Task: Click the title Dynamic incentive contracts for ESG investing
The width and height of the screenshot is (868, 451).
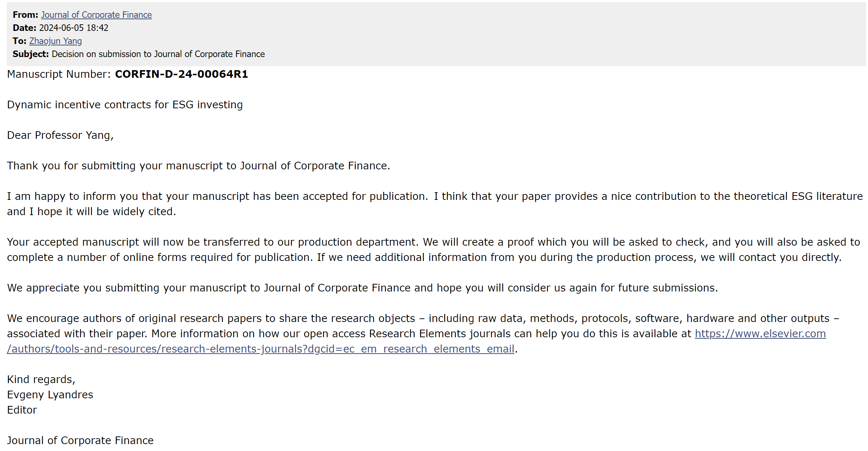Action: tap(125, 105)
